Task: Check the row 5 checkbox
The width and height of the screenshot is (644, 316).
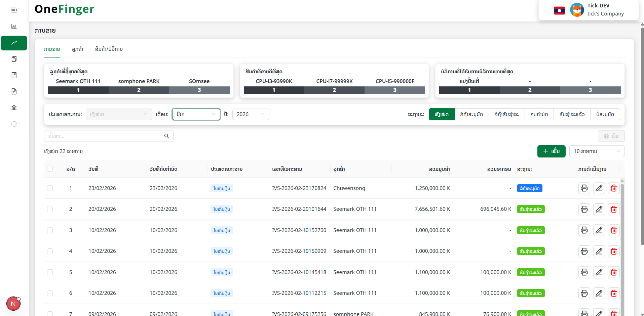Action: [x=50, y=272]
